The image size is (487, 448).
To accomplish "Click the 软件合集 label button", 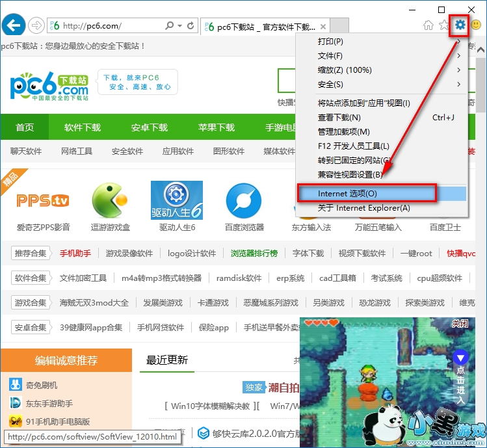I will pos(31,278).
